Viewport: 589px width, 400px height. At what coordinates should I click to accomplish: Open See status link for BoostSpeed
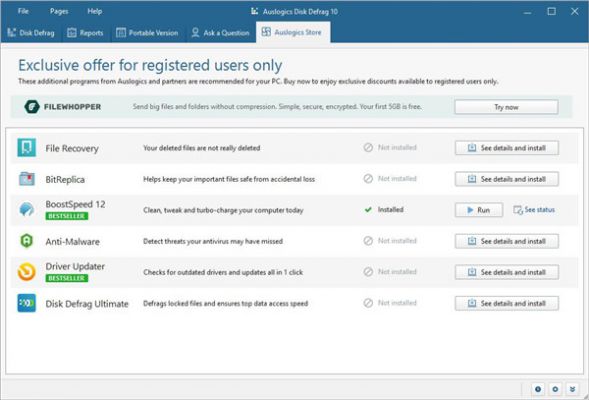pyautogui.click(x=534, y=210)
